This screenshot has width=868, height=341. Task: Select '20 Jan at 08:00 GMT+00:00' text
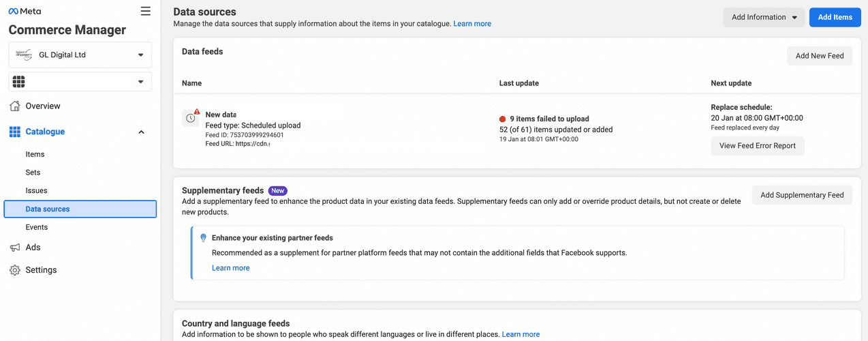point(757,118)
